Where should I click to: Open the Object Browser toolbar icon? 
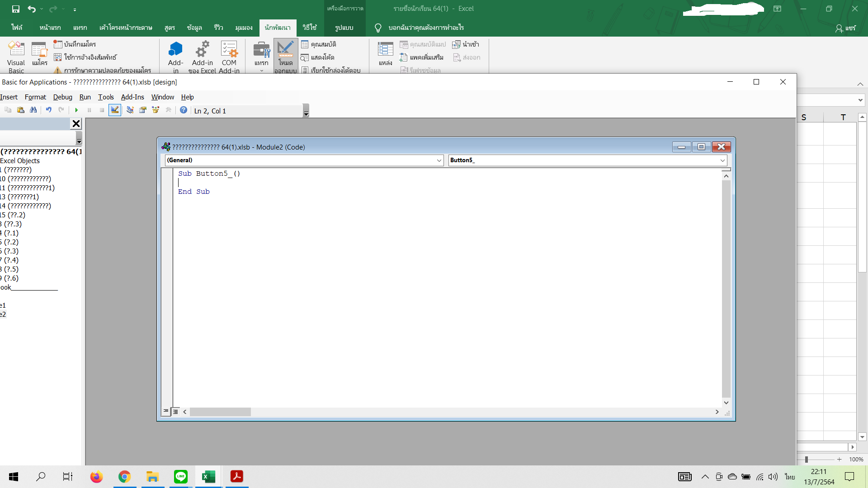[156, 110]
